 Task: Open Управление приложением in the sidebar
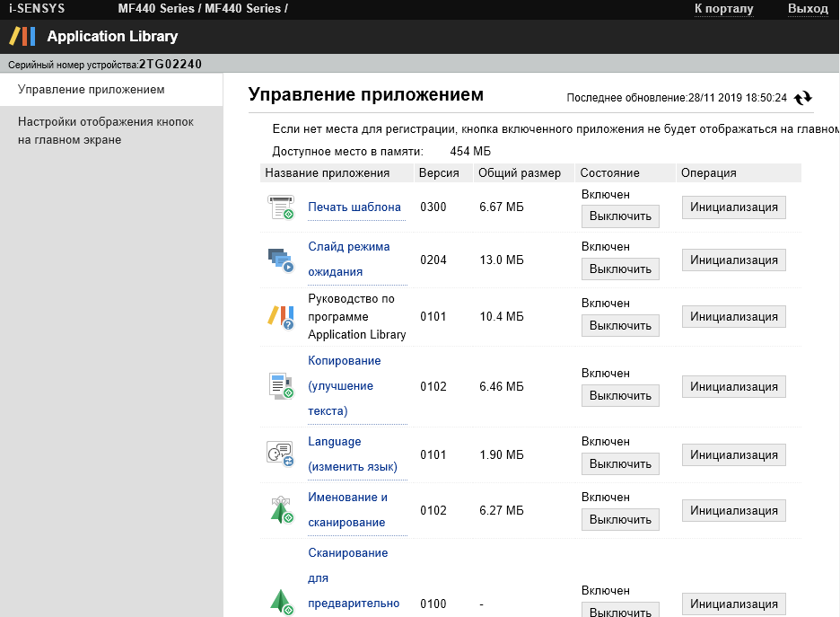coord(92,90)
